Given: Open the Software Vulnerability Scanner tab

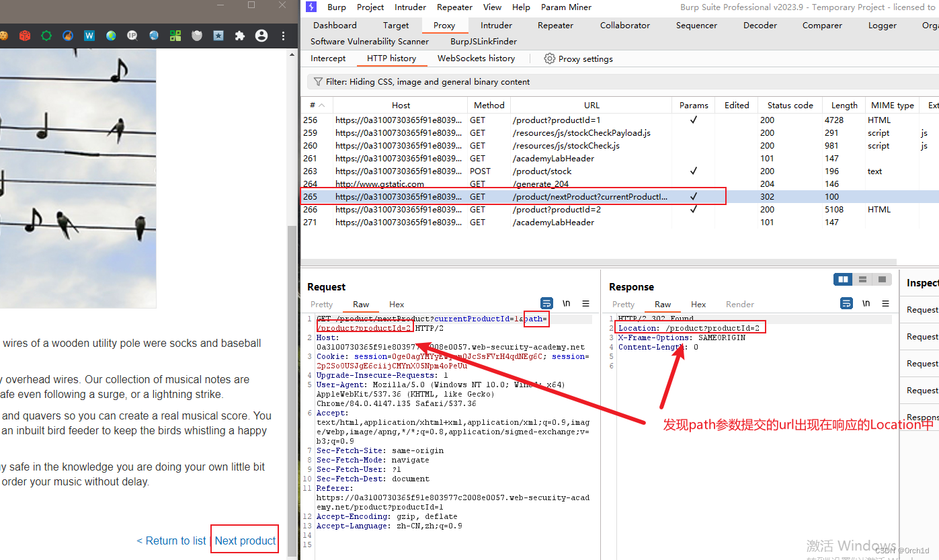Looking at the screenshot, I should click(x=370, y=41).
